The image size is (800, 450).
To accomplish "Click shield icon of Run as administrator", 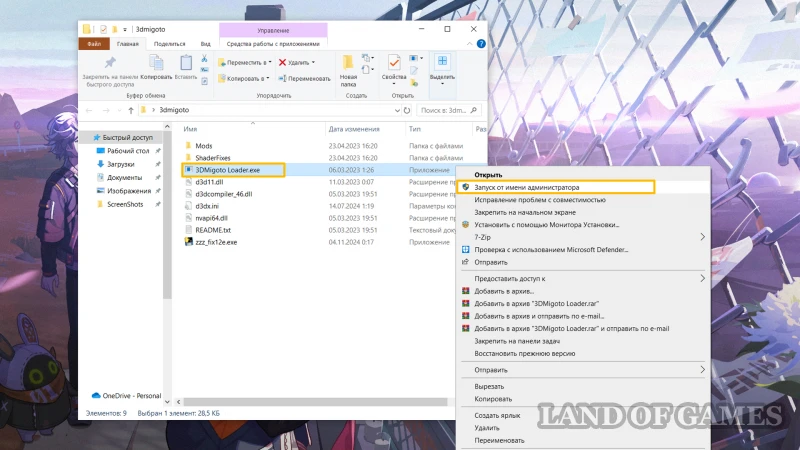I will coord(465,187).
